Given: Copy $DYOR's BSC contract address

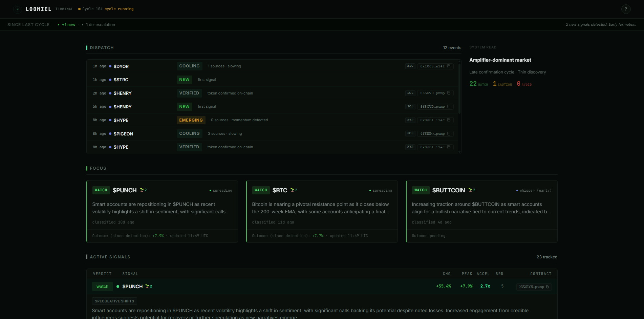Looking at the screenshot, I should click(449, 66).
